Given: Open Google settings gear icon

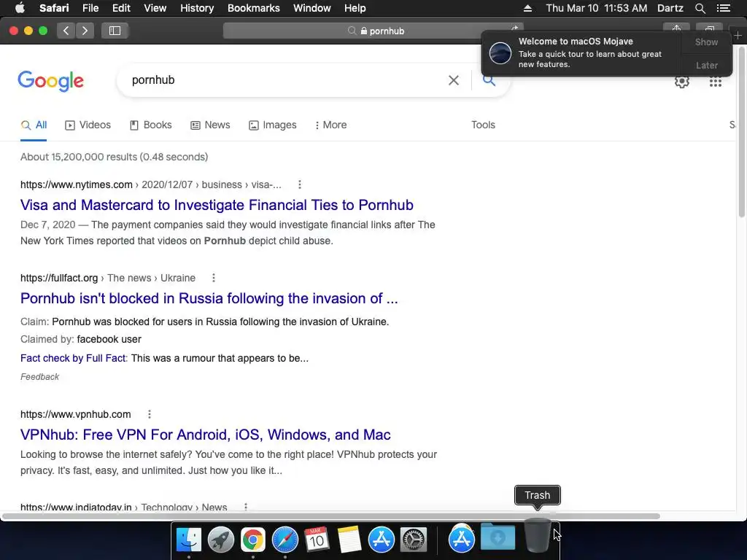Looking at the screenshot, I should (x=682, y=82).
